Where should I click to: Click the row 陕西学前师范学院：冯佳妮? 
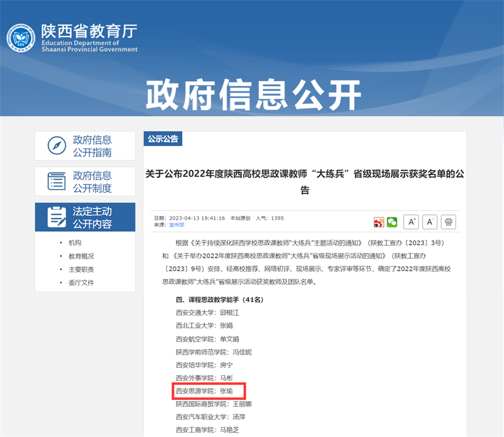[x=214, y=352]
